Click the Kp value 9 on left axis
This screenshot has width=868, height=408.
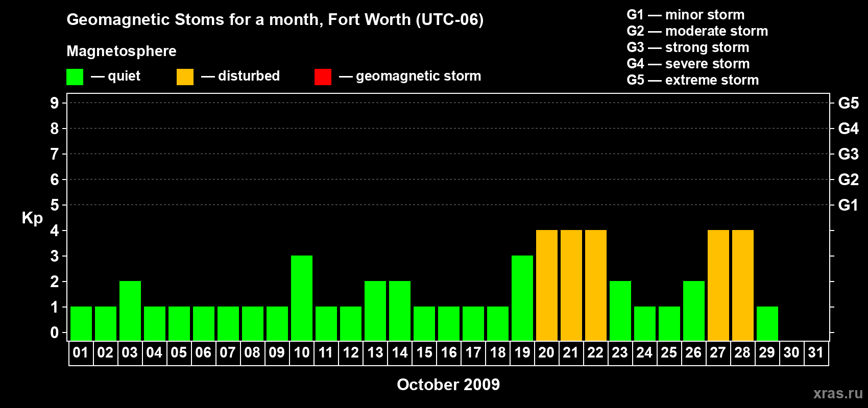point(55,103)
